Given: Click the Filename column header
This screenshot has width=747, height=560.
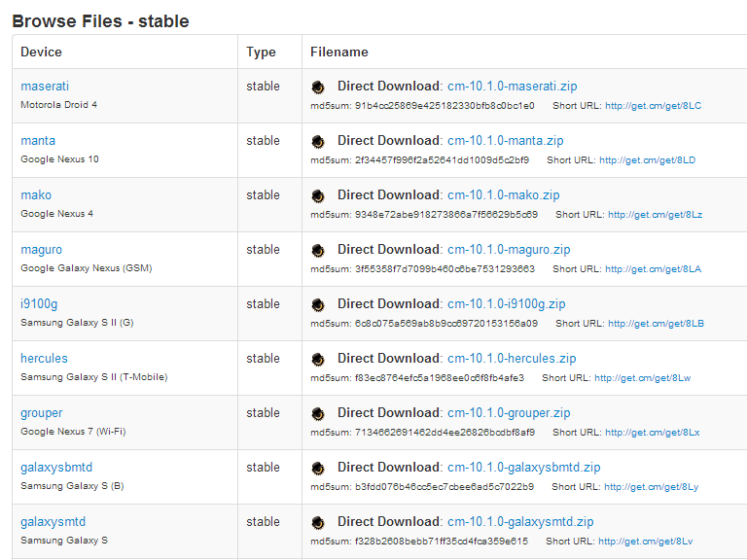Looking at the screenshot, I should pos(339,52).
